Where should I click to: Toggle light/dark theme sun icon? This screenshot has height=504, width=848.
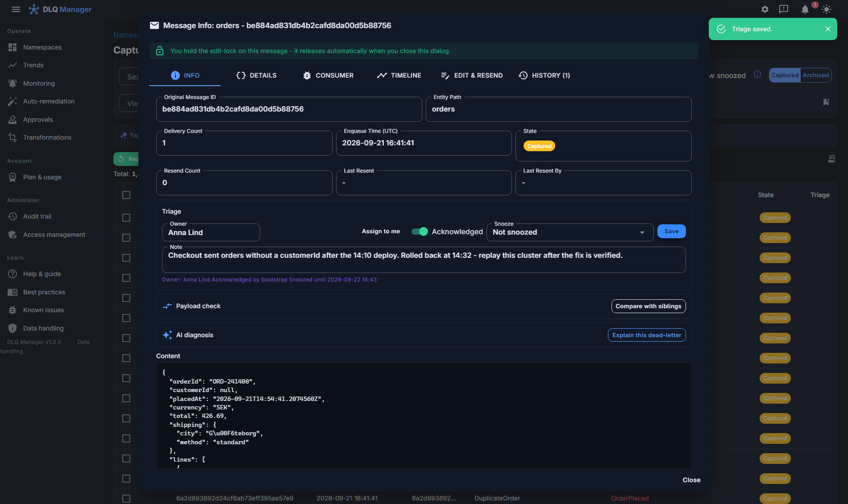point(827,9)
